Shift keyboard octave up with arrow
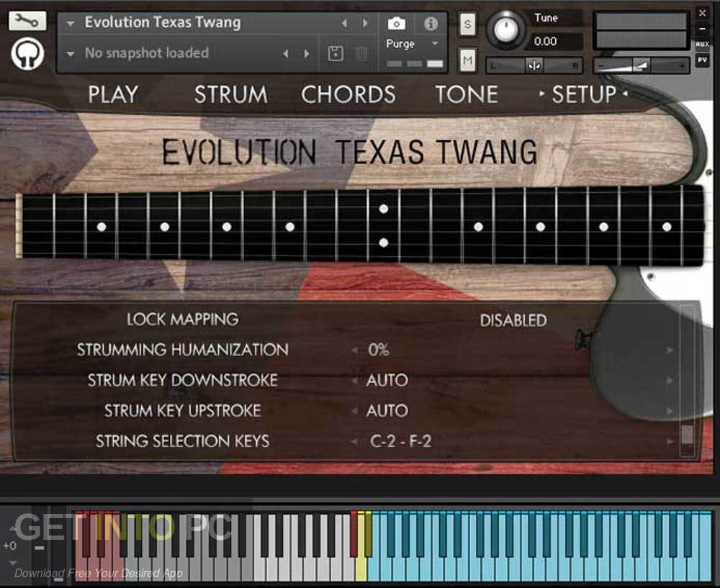The image size is (720, 588). pos(12,529)
